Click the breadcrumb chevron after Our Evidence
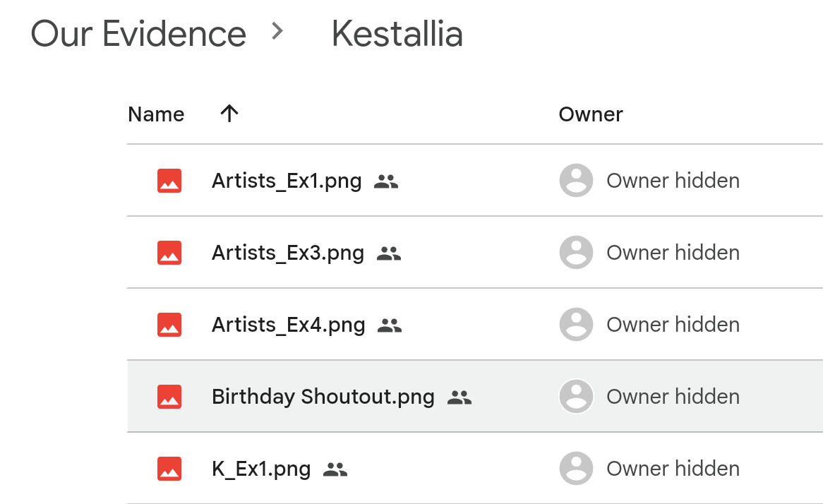Screen dimensions: 823x504 pos(277,31)
